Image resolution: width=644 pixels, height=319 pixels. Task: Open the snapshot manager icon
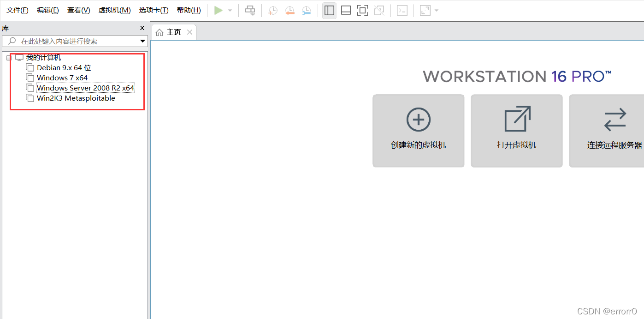pyautogui.click(x=306, y=10)
